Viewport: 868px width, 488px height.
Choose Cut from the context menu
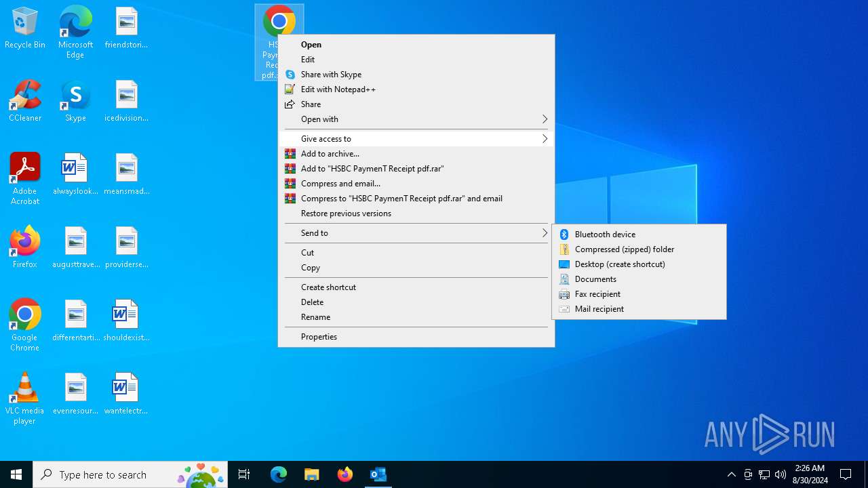click(416, 253)
